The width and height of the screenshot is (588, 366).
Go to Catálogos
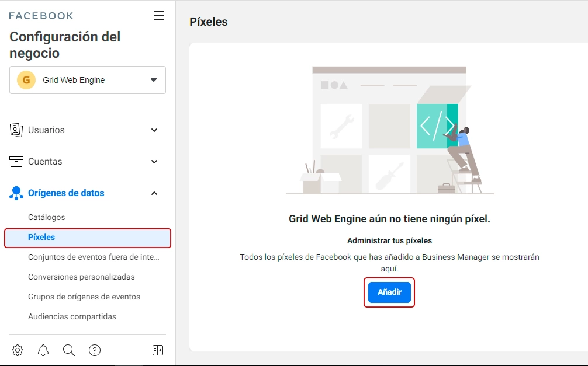pyautogui.click(x=47, y=217)
